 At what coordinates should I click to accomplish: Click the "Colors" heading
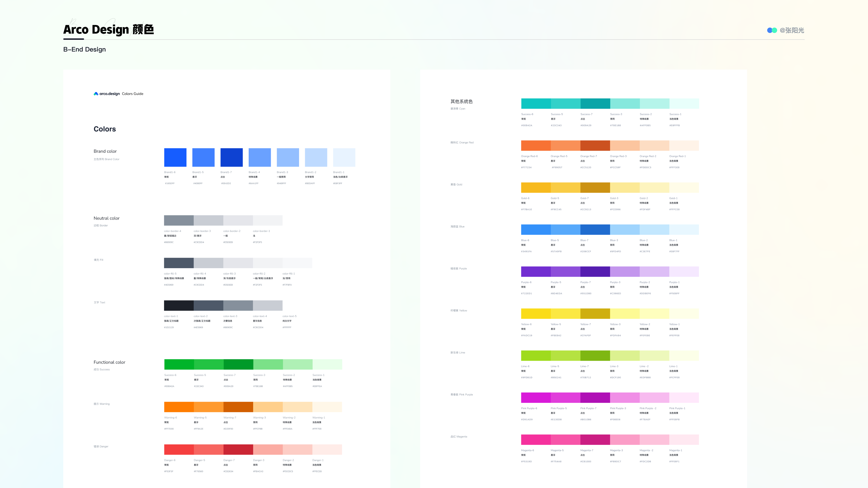coord(105,129)
